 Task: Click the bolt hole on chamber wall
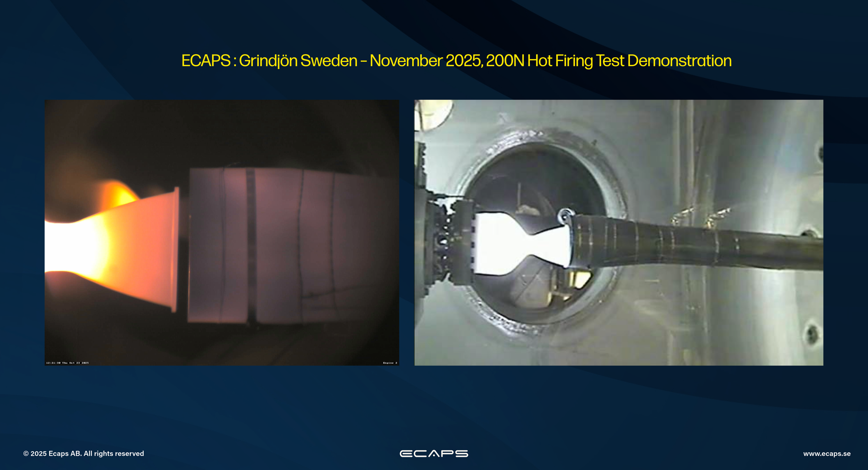coord(812,334)
